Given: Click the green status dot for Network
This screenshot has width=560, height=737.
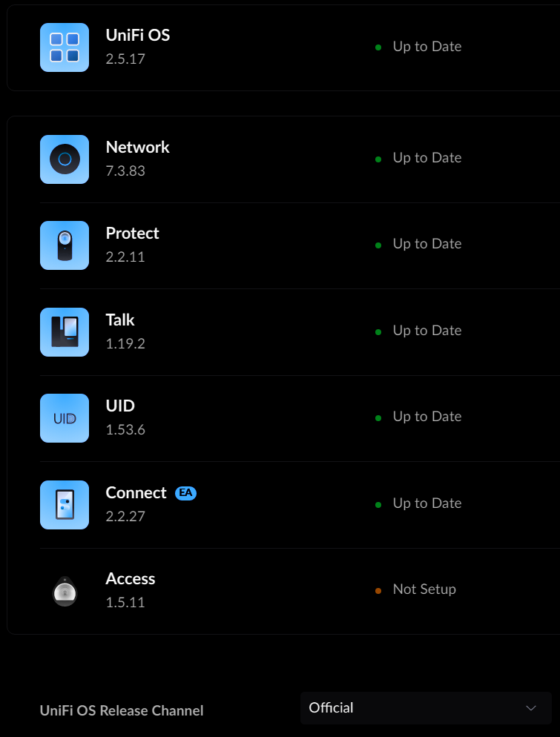Looking at the screenshot, I should (x=378, y=158).
